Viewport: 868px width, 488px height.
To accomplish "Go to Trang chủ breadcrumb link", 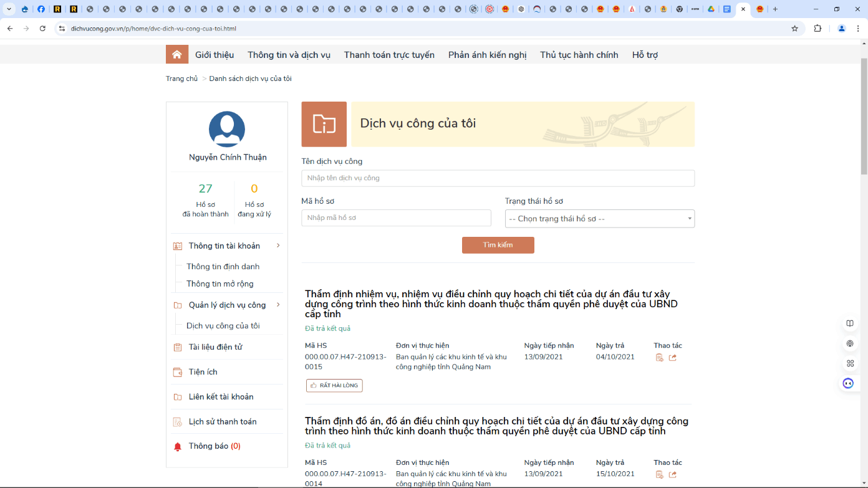I will [181, 79].
